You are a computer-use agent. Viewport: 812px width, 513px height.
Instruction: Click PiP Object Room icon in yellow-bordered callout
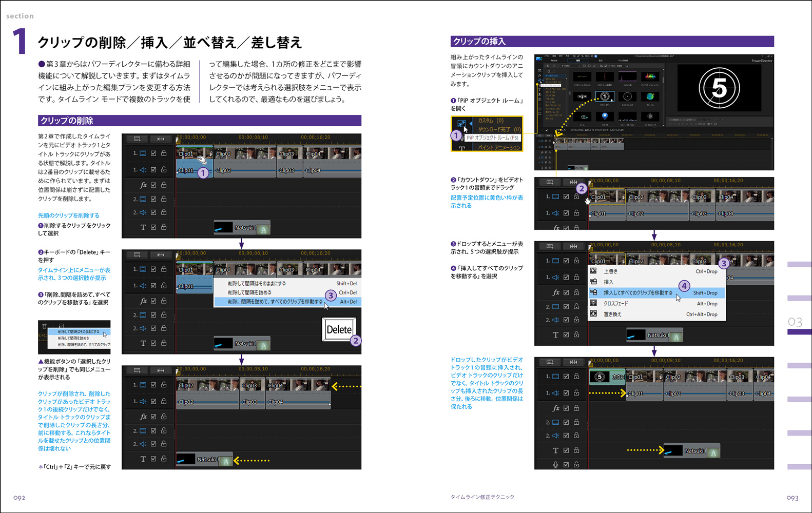point(461,124)
